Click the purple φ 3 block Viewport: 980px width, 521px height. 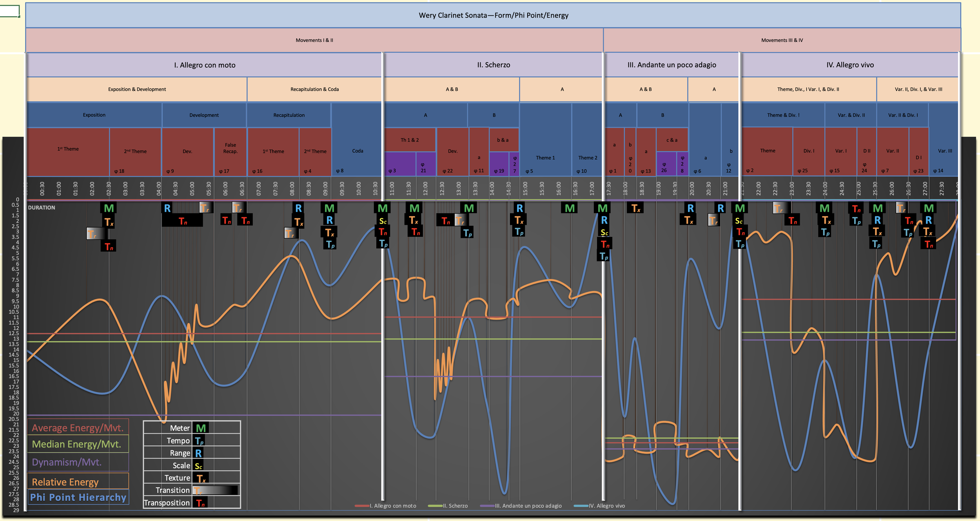coord(400,164)
